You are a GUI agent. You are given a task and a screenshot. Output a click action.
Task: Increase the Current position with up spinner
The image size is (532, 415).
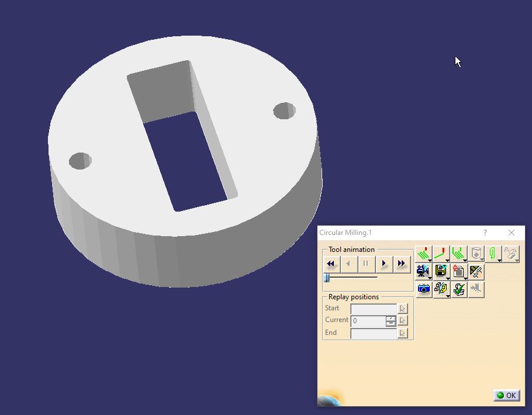coord(391,319)
